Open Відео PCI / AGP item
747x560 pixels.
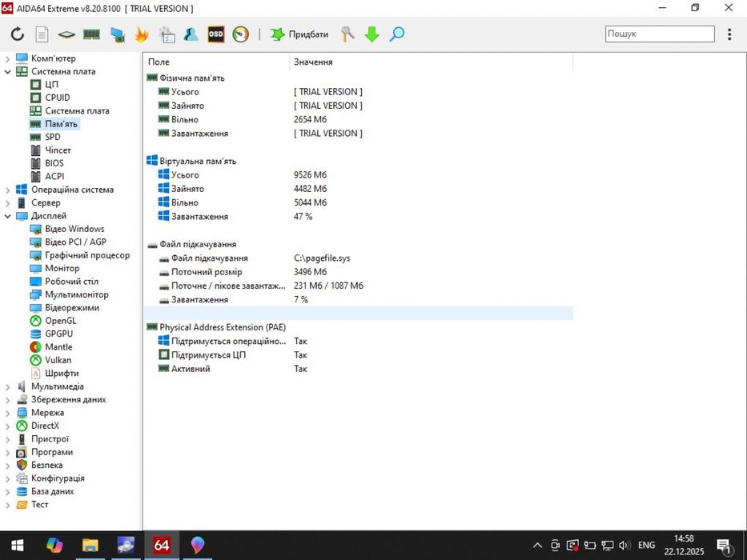pos(75,242)
